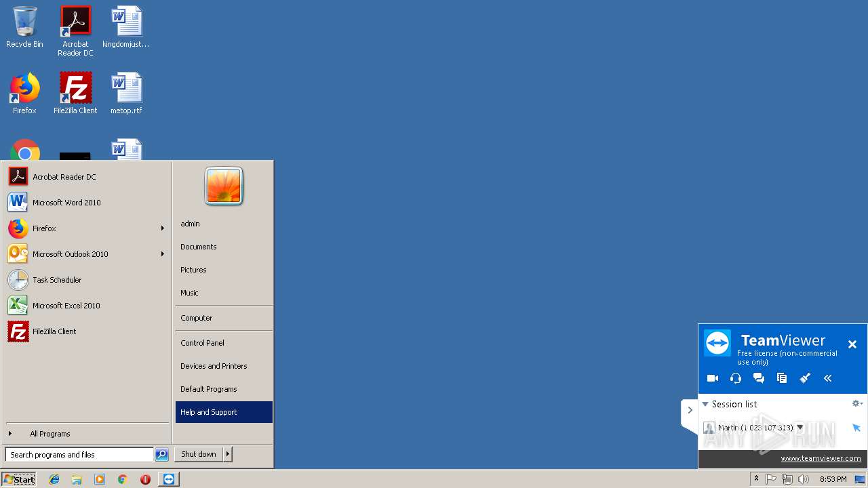Launch Microsoft Word 2010 from Start menu

point(87,203)
